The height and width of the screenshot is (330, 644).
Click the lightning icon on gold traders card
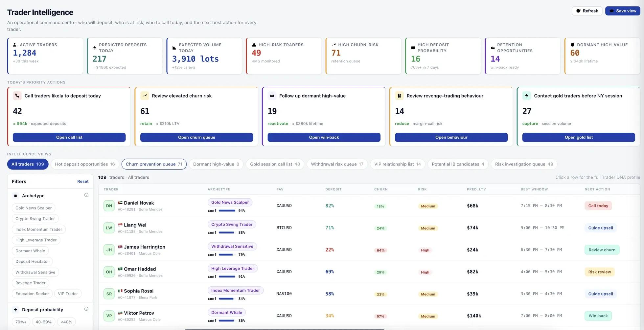(527, 96)
